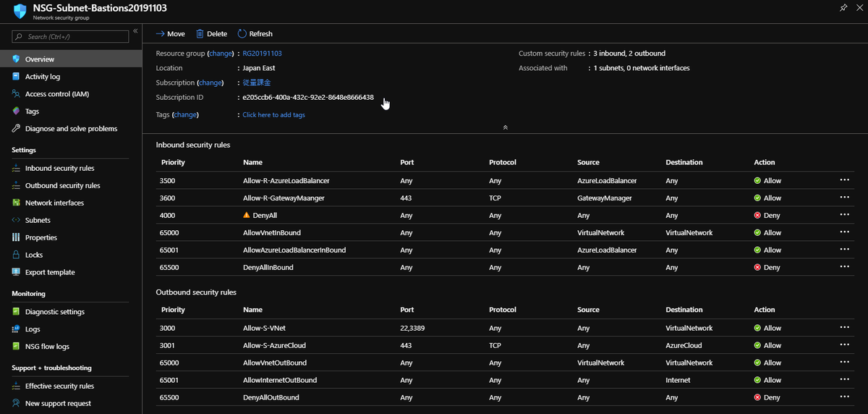Image resolution: width=868 pixels, height=414 pixels.
Task: Click the Export template icon
Action: pyautogui.click(x=17, y=272)
